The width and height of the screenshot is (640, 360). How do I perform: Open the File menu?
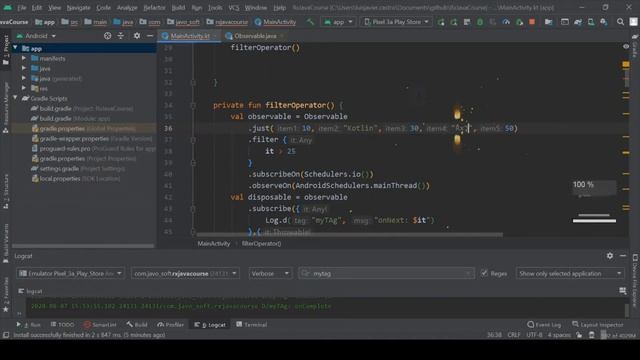coord(21,7)
